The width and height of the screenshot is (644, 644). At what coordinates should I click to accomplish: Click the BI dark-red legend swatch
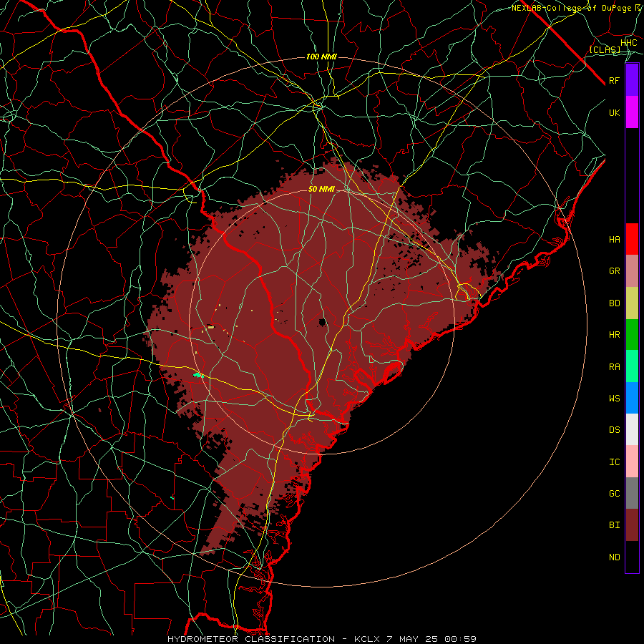point(632,525)
